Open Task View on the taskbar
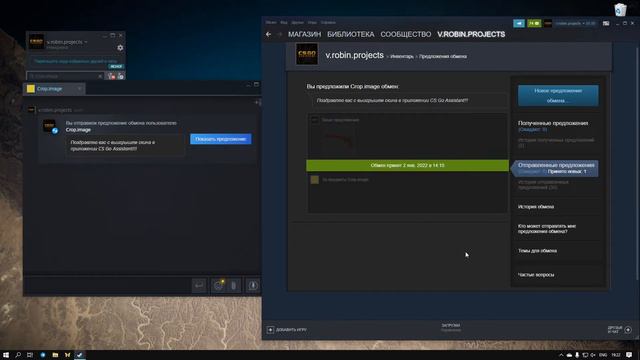Screen dimensions: 640x360 click(x=30, y=355)
